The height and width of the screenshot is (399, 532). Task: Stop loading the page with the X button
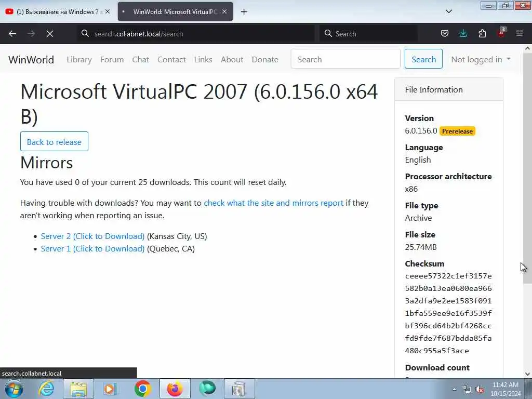(49, 34)
